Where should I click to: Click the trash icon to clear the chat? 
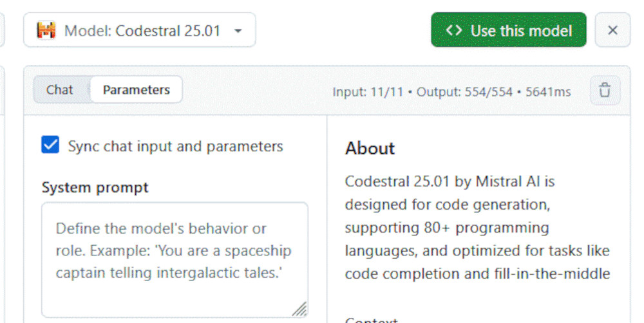pos(604,91)
